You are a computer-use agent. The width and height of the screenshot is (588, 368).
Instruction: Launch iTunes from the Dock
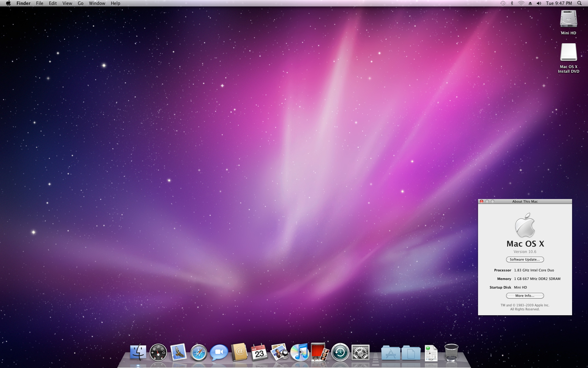300,352
